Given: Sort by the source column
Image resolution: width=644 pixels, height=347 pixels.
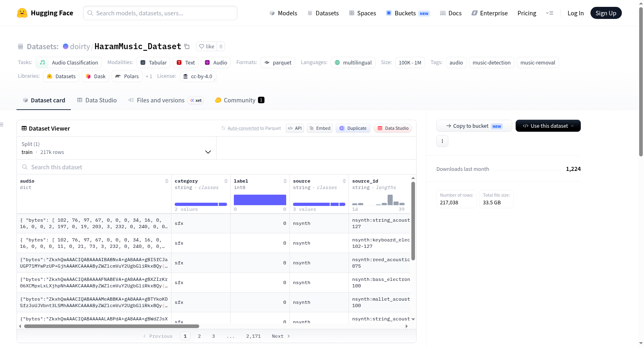Looking at the screenshot, I should [x=344, y=181].
